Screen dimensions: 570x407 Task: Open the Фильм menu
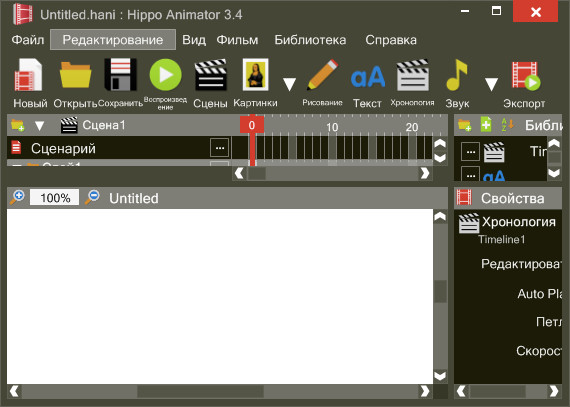237,40
